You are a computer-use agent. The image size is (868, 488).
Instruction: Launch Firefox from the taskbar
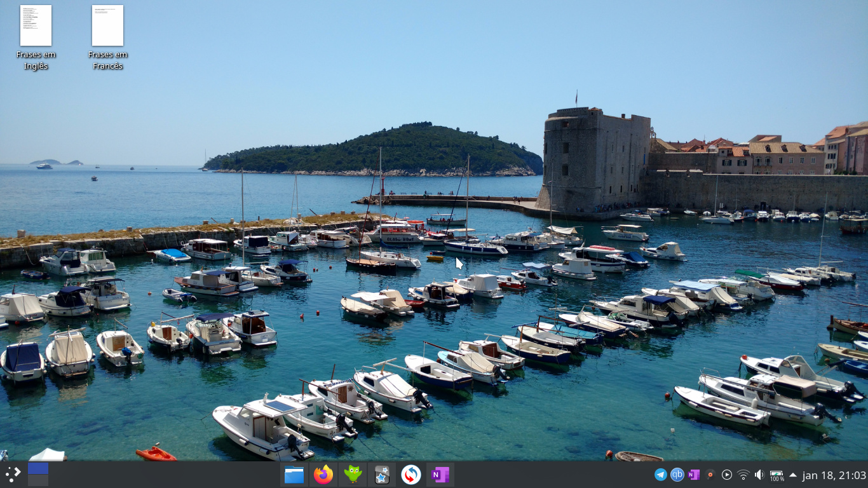coord(323,475)
